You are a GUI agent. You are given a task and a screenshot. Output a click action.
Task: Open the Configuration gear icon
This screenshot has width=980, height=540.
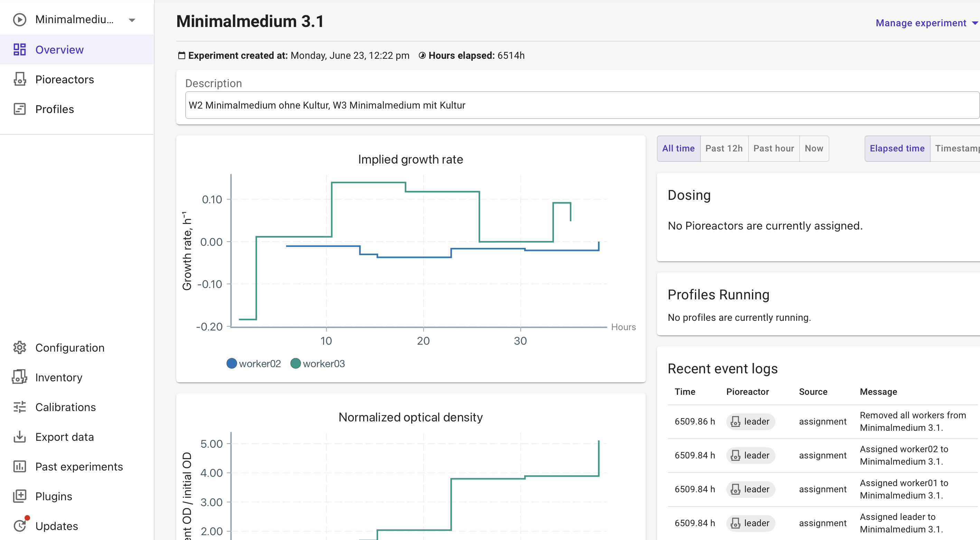19,347
